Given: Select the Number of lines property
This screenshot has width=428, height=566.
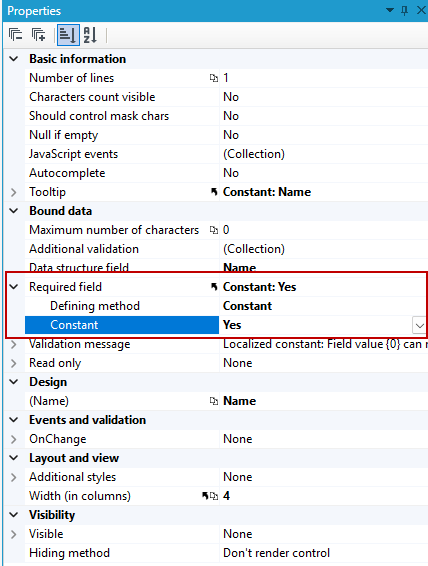Looking at the screenshot, I should tap(71, 78).
